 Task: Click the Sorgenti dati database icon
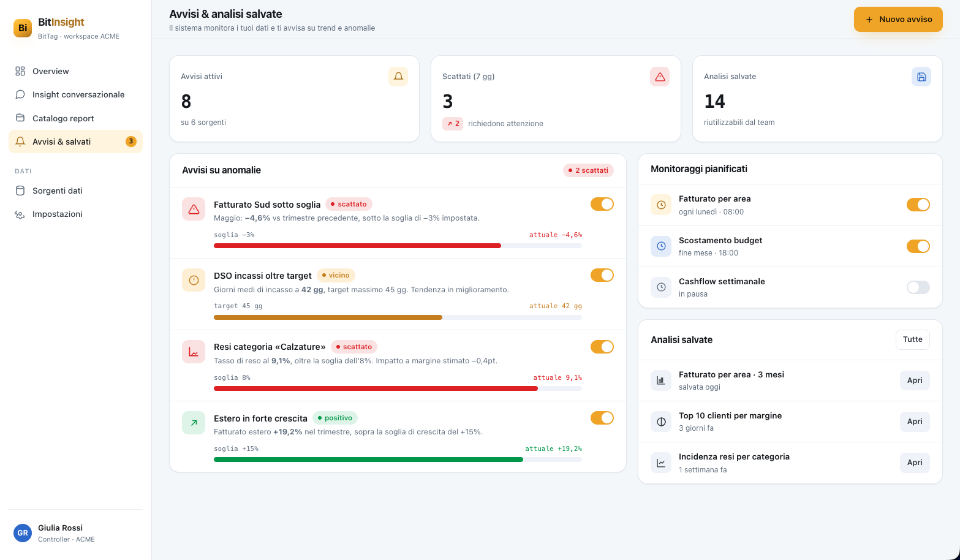click(20, 191)
